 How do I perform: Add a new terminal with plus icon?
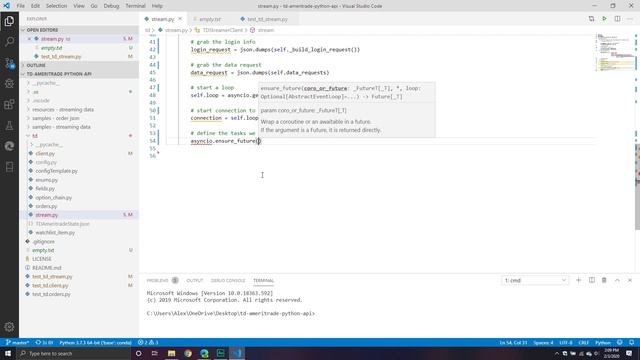click(x=578, y=280)
